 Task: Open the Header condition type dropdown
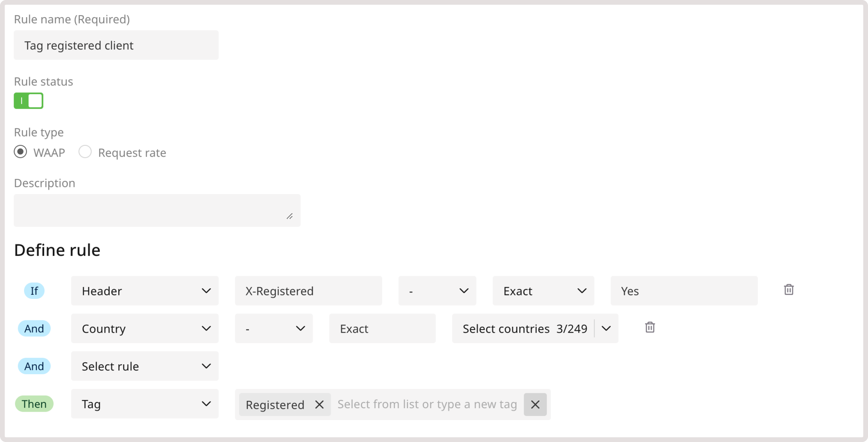coord(145,291)
